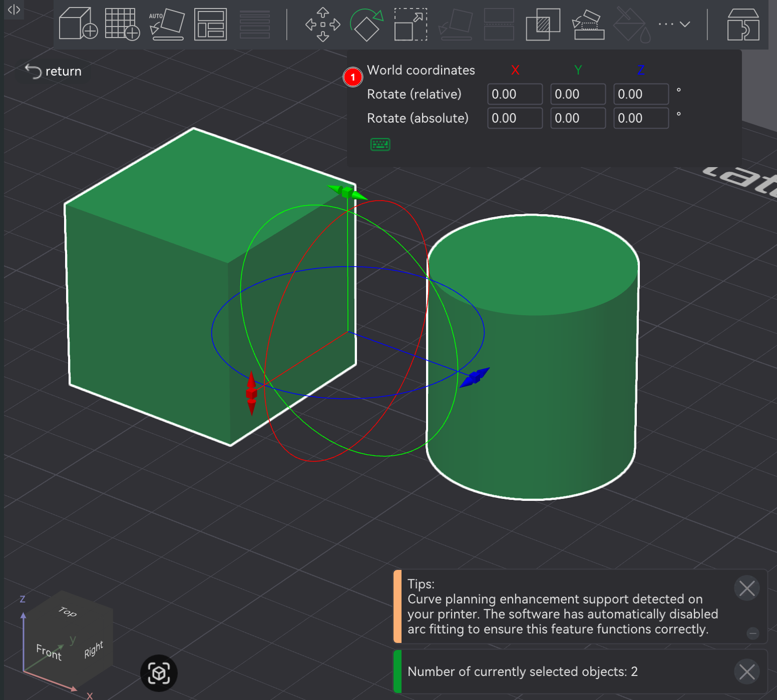Close the Tips notification
Screen dimensions: 777x700
[x=747, y=588]
